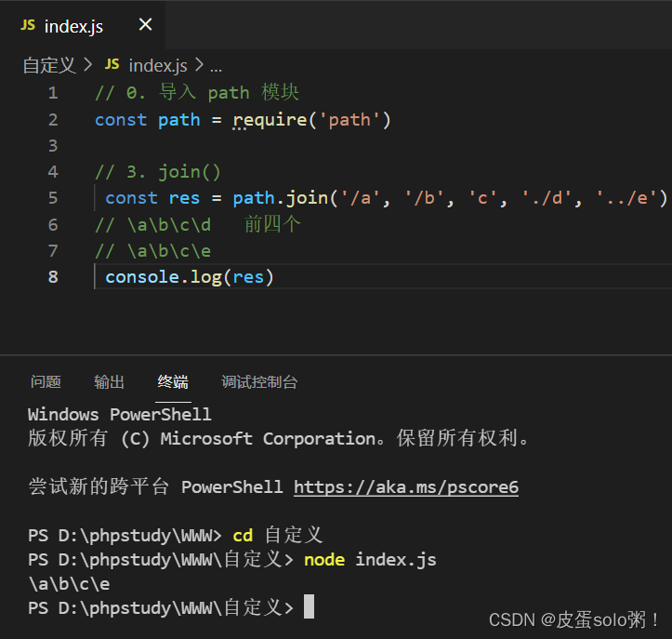Focus the terminal prompt cursor
Image resolution: width=672 pixels, height=639 pixels.
tap(309, 606)
